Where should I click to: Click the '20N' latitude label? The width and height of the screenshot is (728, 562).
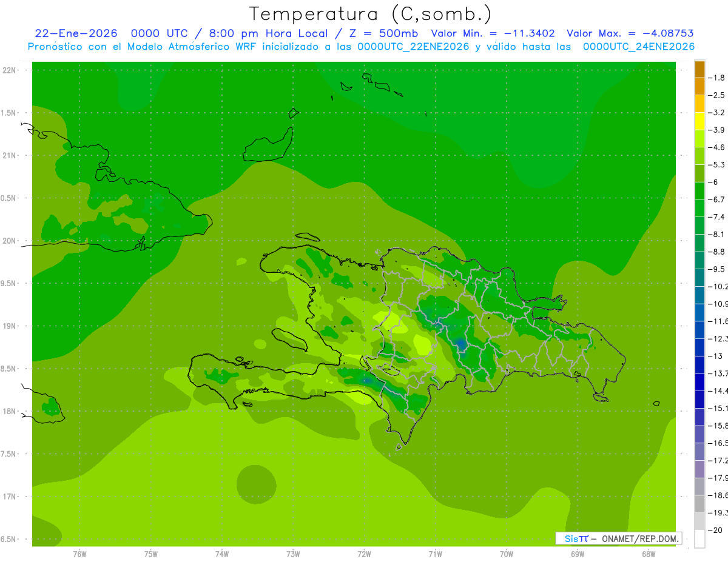pyautogui.click(x=10, y=241)
